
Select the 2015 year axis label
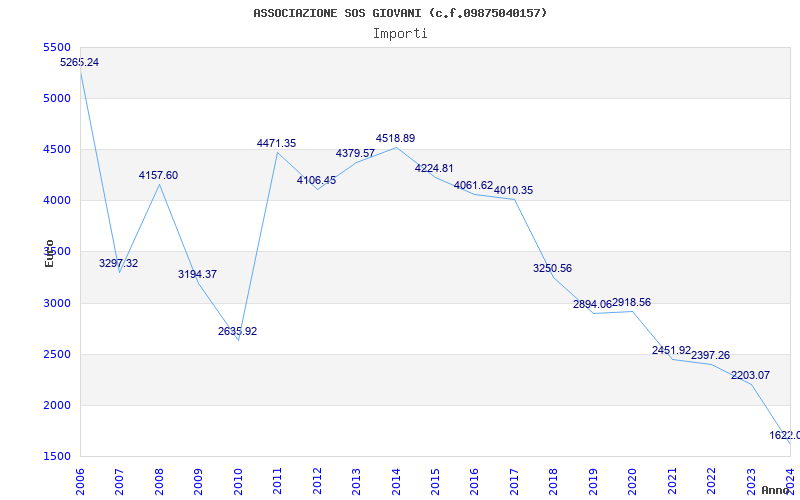(435, 482)
